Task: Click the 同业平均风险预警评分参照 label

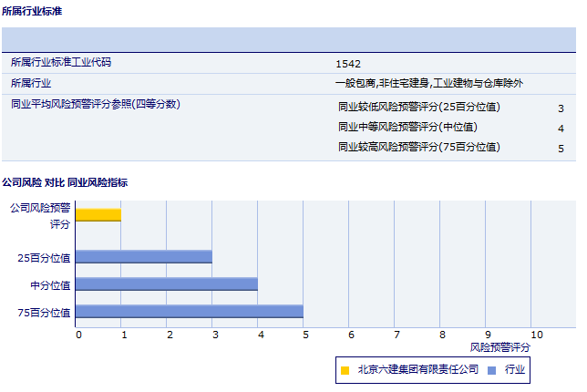Action: coord(96,104)
